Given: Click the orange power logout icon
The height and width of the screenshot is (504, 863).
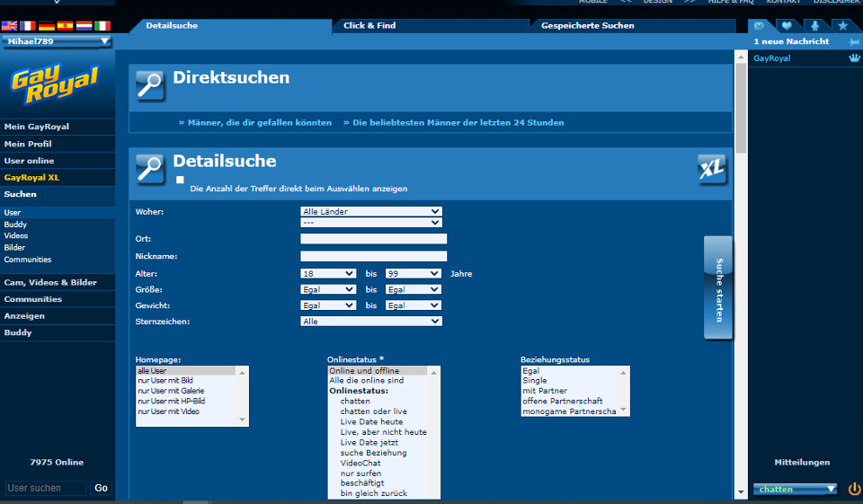Looking at the screenshot, I should tap(854, 489).
